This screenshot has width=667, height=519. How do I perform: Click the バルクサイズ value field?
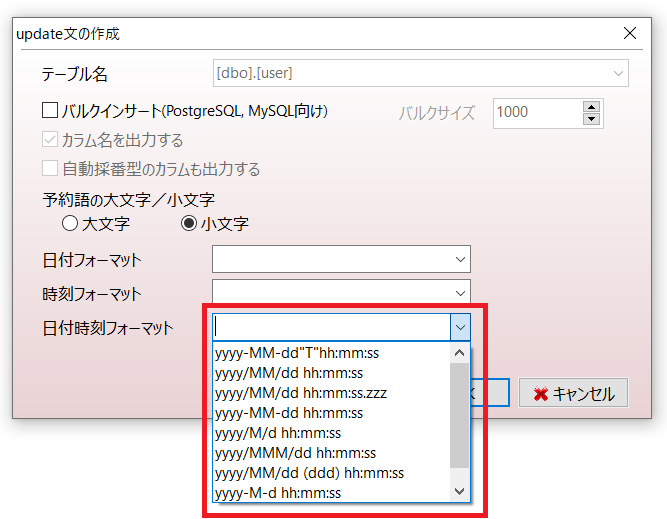tap(538, 113)
